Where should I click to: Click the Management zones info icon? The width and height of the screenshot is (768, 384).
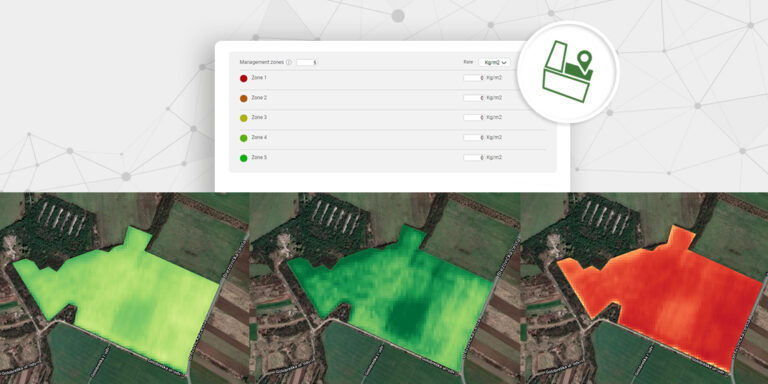288,63
